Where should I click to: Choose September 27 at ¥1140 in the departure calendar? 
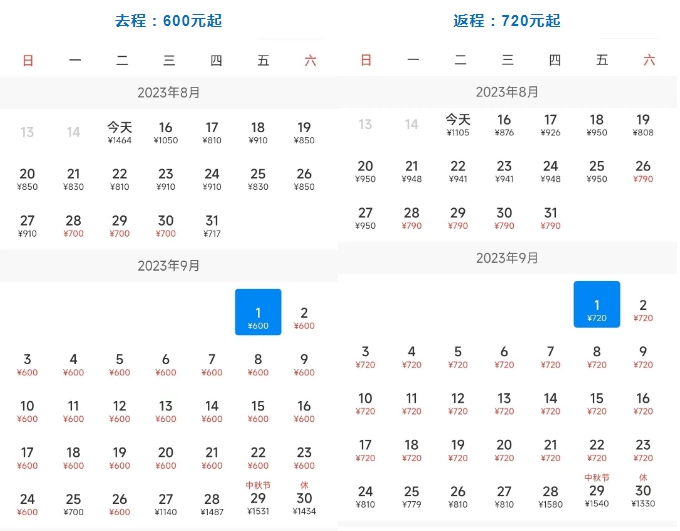tap(166, 504)
